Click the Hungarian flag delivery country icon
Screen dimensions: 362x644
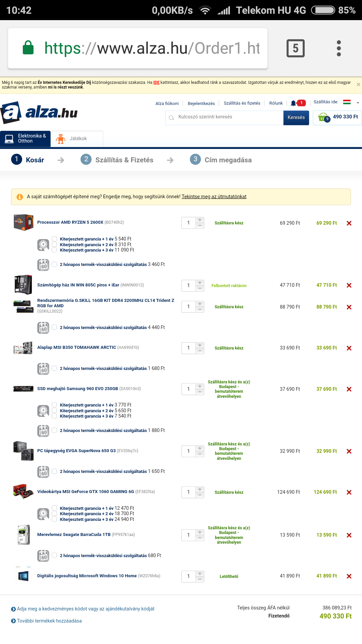coord(347,102)
